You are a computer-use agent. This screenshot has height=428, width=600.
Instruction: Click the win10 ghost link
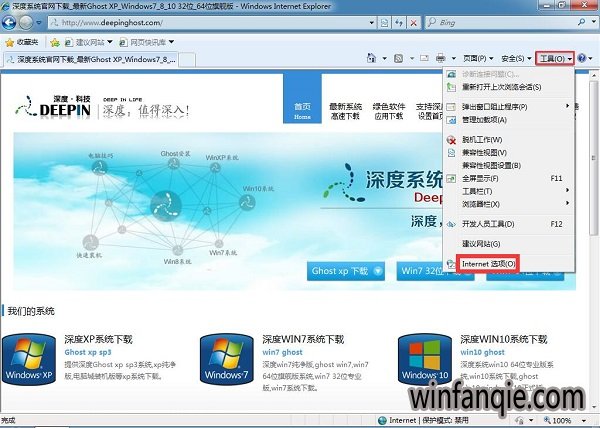(x=482, y=352)
